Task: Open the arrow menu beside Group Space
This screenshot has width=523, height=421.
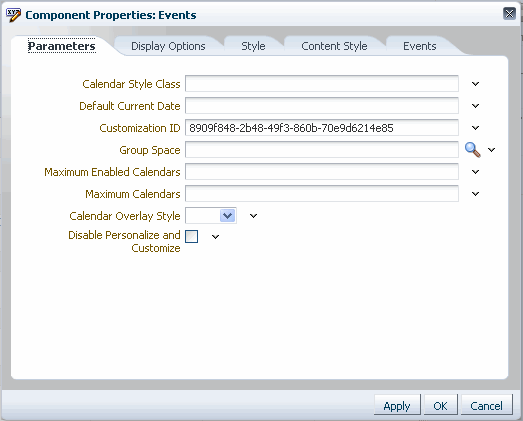Action: click(491, 150)
